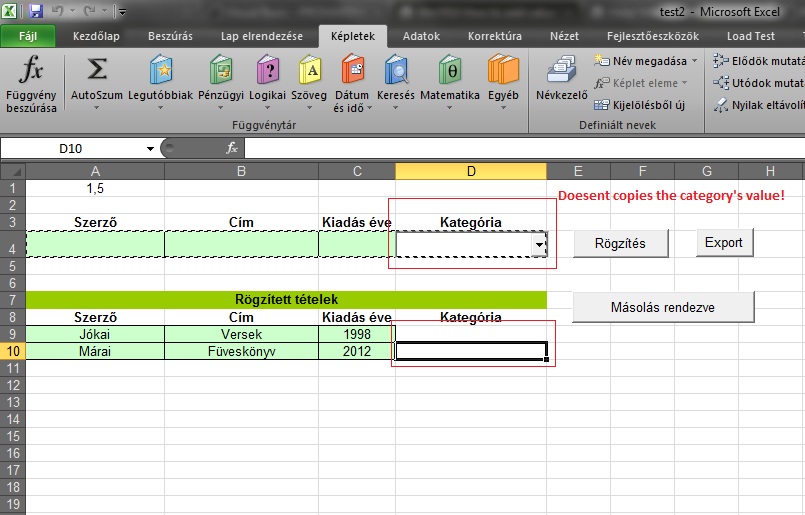Click the Másolás rendezve button
The width and height of the screenshot is (805, 515).
point(663,307)
